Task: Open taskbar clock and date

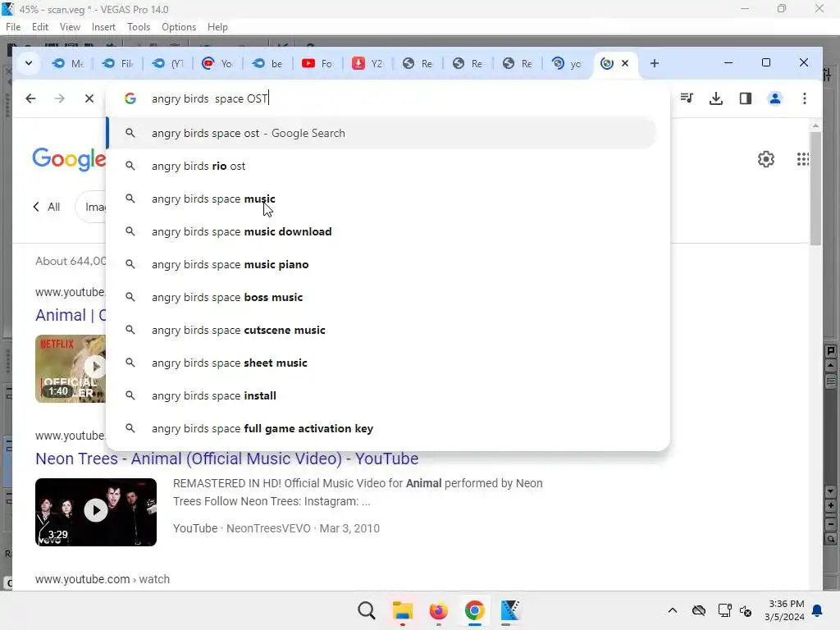Action: tap(784, 610)
